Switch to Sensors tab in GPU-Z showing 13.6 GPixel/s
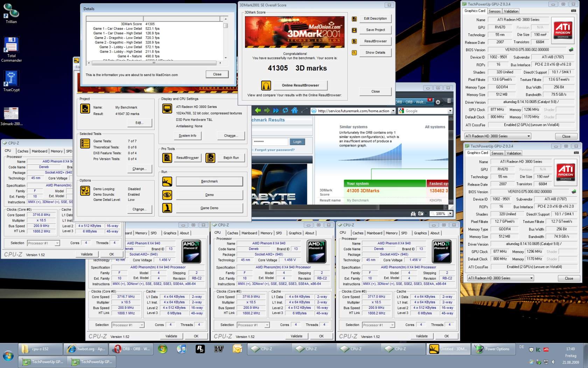The width and height of the screenshot is (588, 368). tap(495, 11)
